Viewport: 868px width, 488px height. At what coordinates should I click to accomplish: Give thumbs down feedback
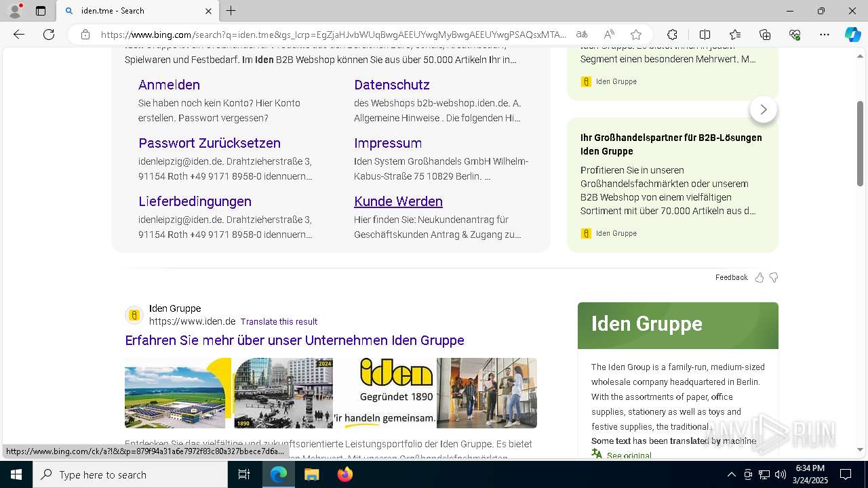[x=774, y=277]
